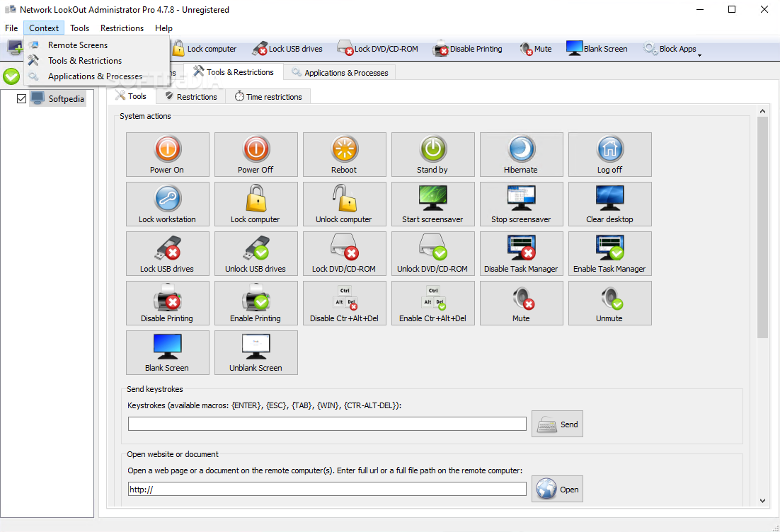Close the open Context menu
The width and height of the screenshot is (780, 532).
point(44,28)
